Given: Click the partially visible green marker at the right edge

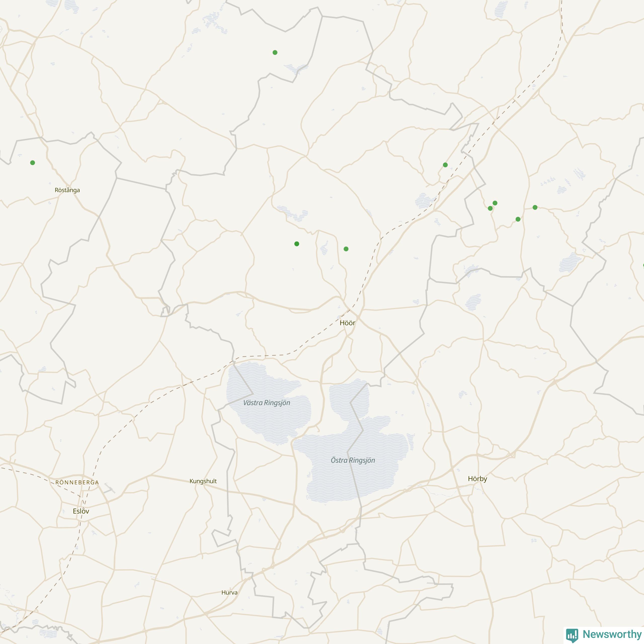Looking at the screenshot, I should [643, 266].
